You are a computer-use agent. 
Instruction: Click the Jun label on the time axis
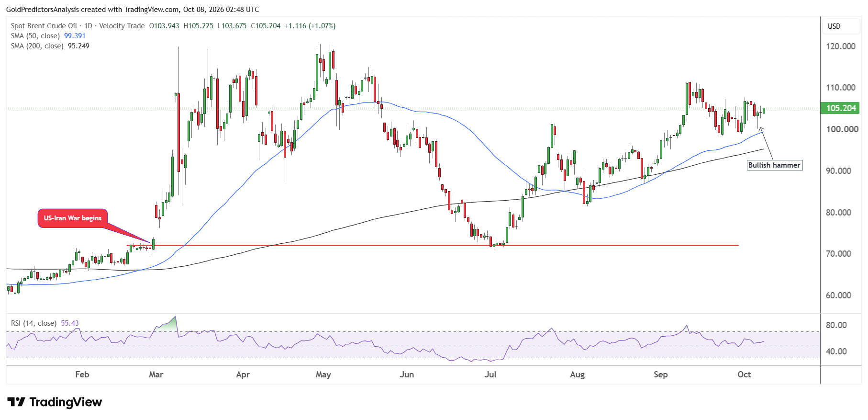tap(407, 375)
